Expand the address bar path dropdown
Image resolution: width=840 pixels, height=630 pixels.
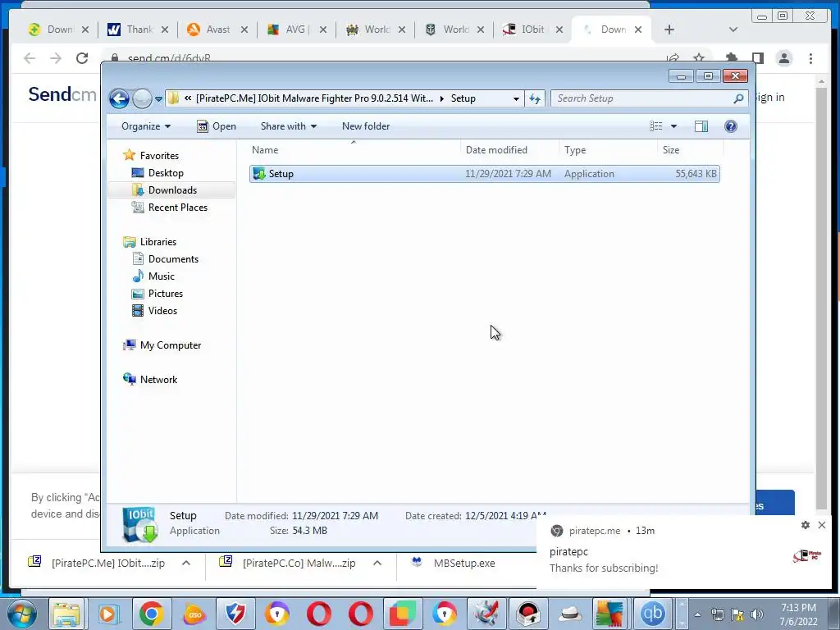click(x=516, y=98)
